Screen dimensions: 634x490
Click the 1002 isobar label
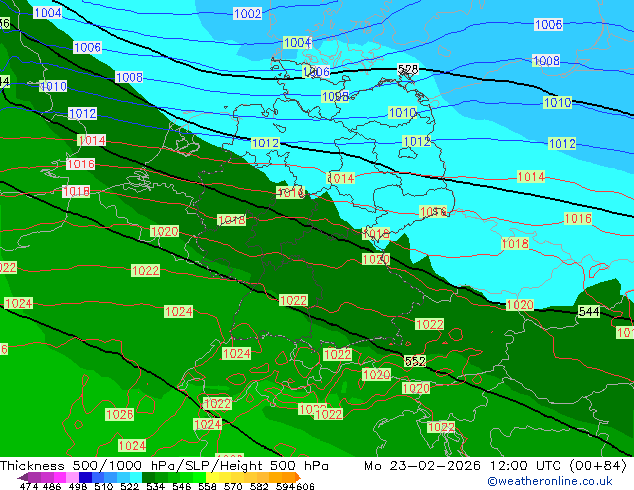[x=247, y=14]
